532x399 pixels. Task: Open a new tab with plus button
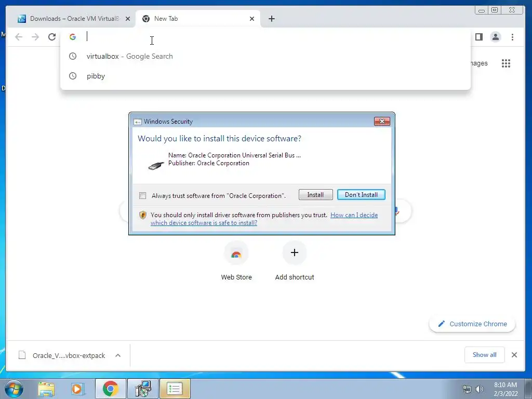(271, 19)
